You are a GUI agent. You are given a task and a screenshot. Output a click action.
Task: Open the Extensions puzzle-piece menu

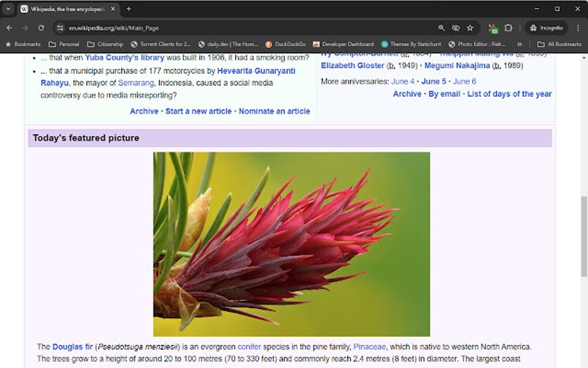(x=508, y=27)
